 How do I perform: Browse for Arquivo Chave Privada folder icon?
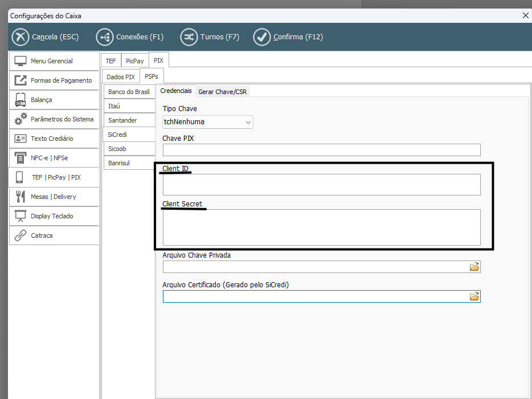[474, 267]
